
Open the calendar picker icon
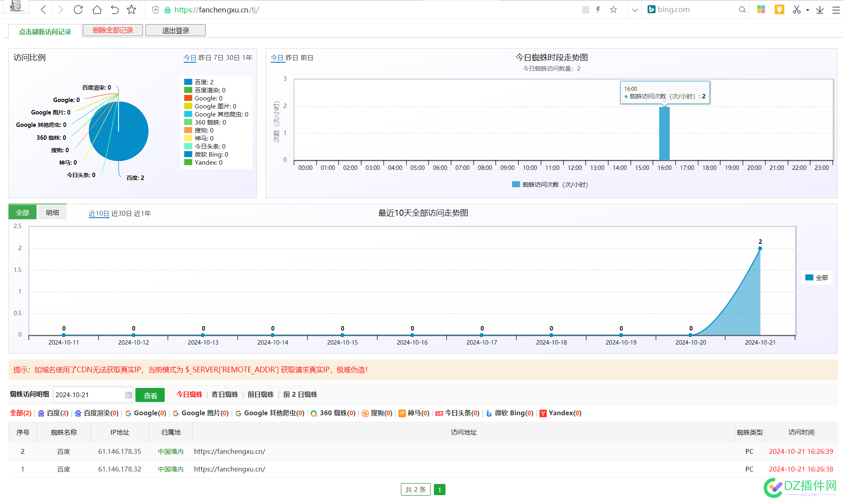point(128,395)
